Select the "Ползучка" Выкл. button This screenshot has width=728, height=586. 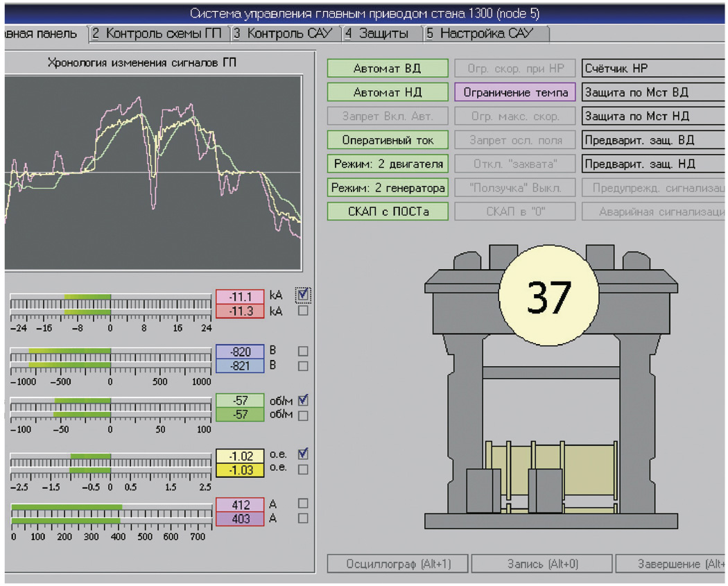point(515,188)
